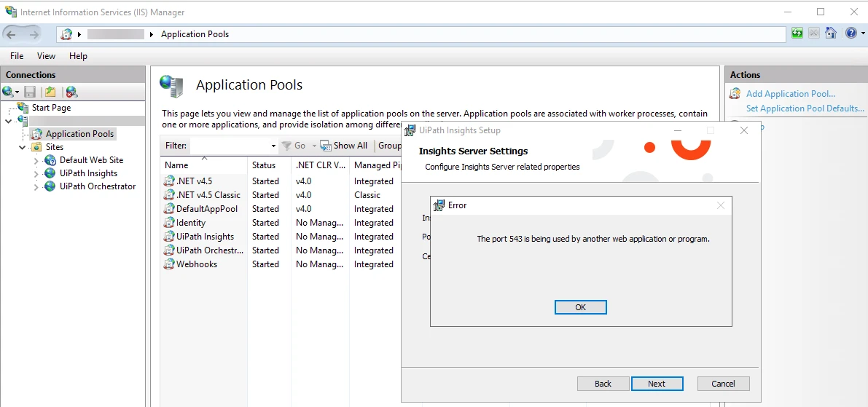The width and height of the screenshot is (868, 407).
Task: Click Show All in filter toolbar
Action: pos(344,146)
